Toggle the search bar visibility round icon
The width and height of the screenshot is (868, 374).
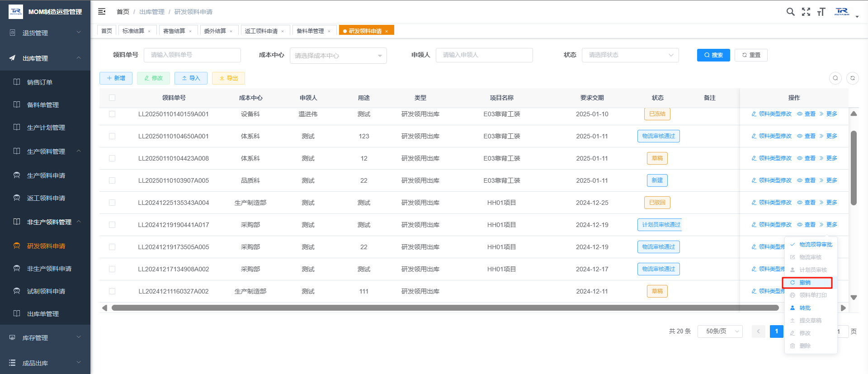[835, 78]
